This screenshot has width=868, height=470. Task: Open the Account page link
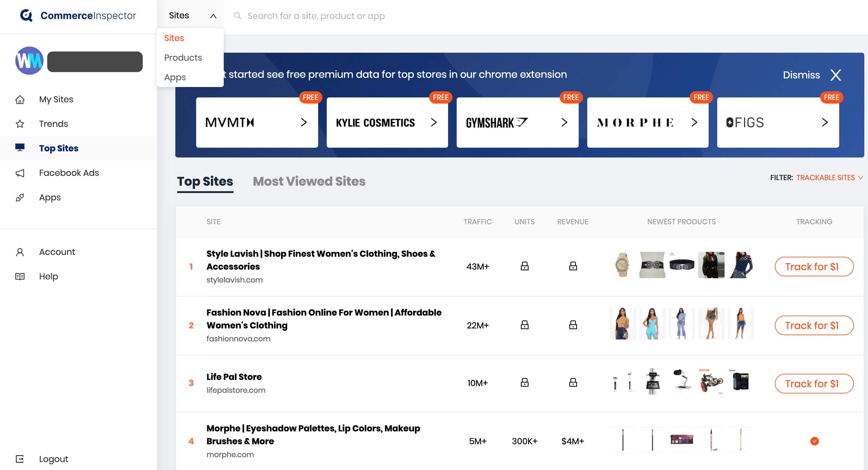57,252
